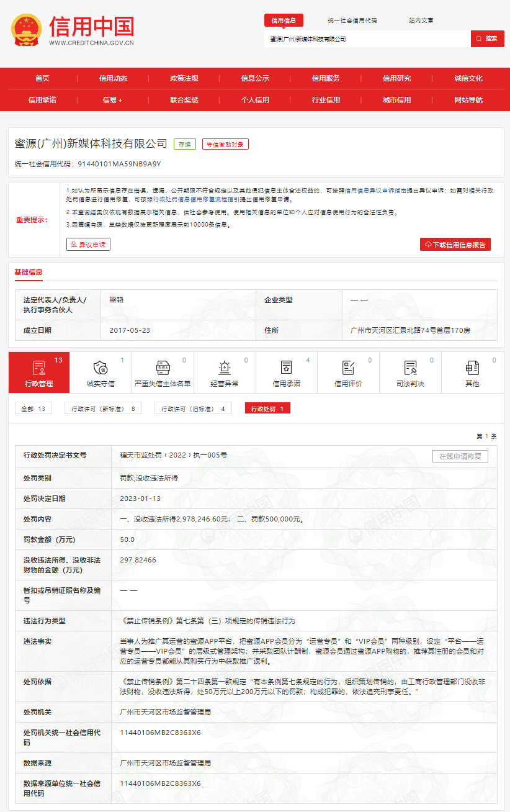Screen dimensions: 510x812
Task: Click the penalty decision date 2023-01-13
Action: pos(140,498)
